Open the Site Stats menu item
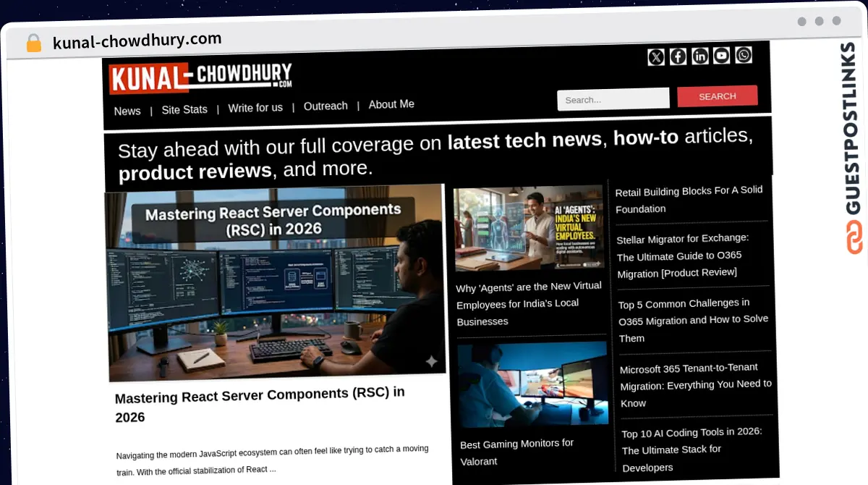 coord(184,109)
